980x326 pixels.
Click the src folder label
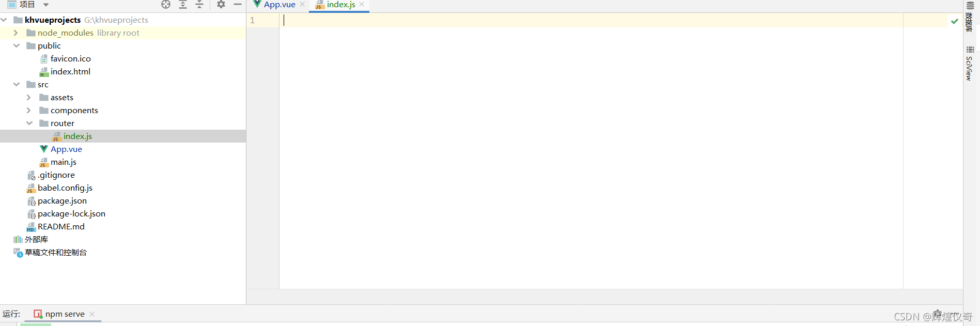pyautogui.click(x=43, y=84)
